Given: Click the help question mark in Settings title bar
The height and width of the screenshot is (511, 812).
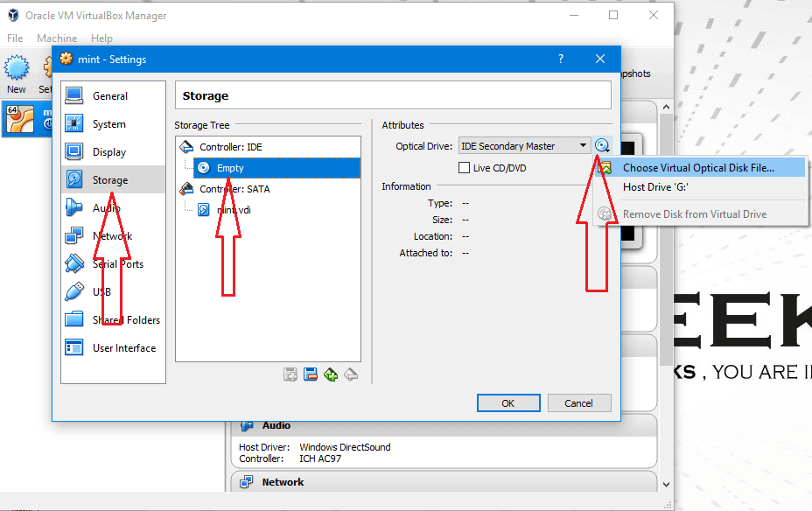Looking at the screenshot, I should point(561,59).
